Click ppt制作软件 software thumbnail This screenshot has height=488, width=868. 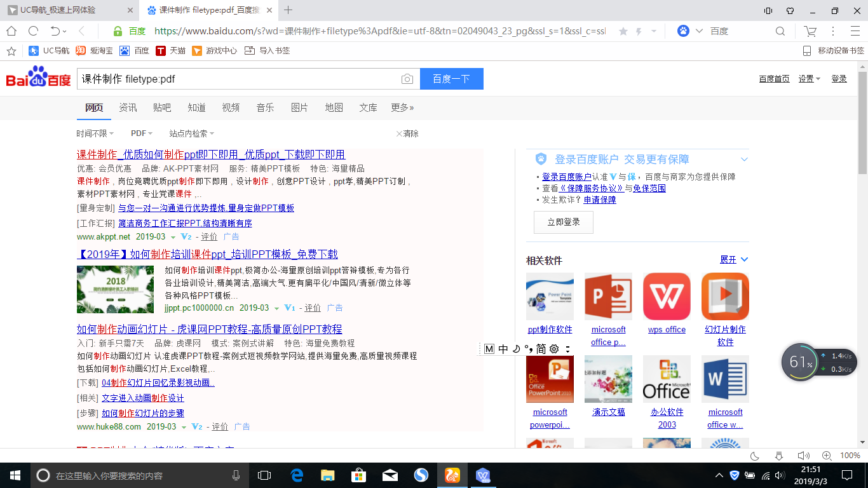pos(550,297)
